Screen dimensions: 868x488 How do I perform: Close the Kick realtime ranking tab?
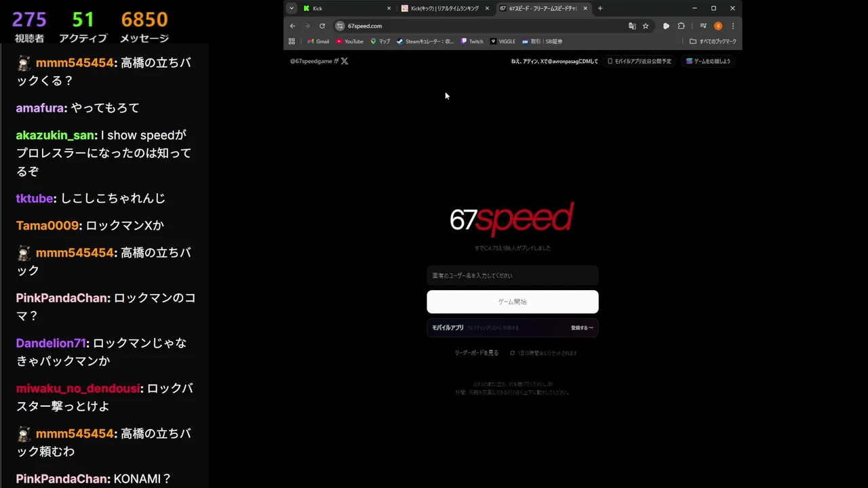point(487,8)
